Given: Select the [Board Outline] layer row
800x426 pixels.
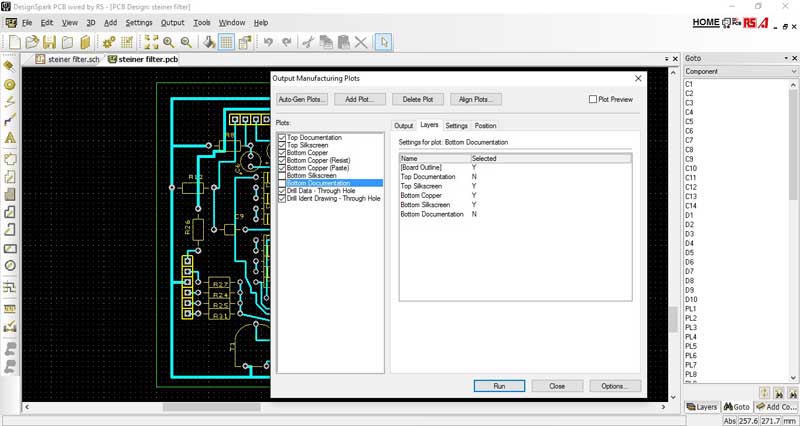Looking at the screenshot, I should [515, 167].
